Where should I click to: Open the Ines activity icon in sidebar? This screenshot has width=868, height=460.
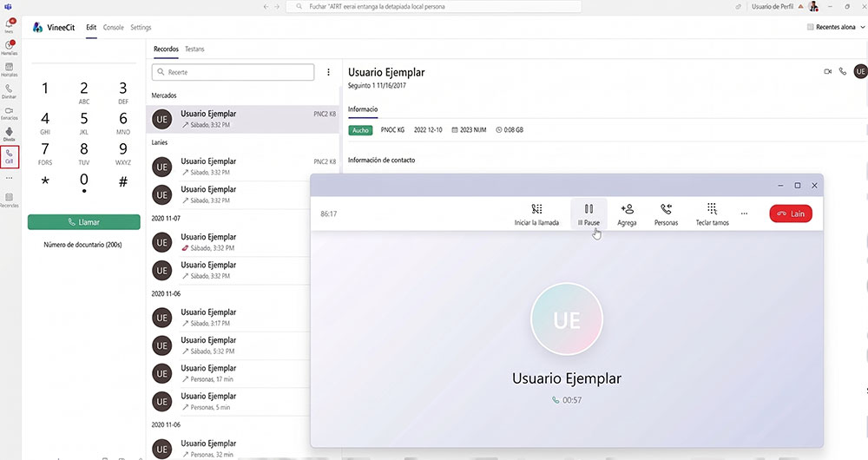pyautogui.click(x=10, y=25)
